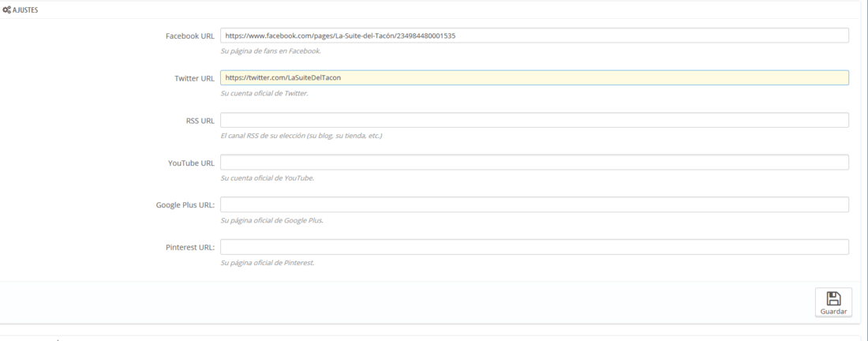
Task: Click the gears icon beside AJUSTES
Action: (x=6, y=10)
